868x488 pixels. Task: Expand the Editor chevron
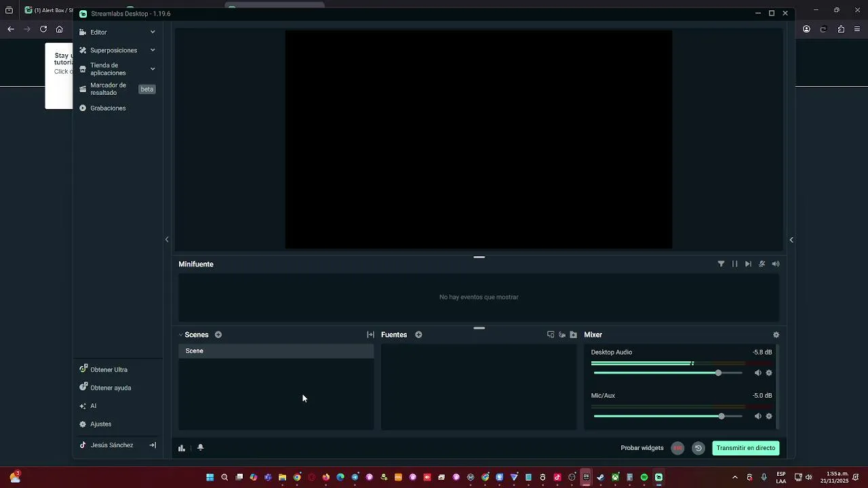pos(153,32)
